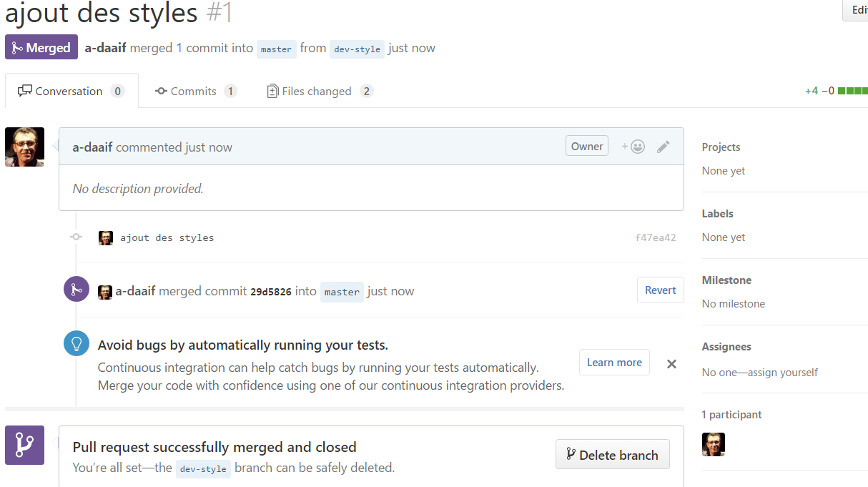Open commit hash f47ea42 link
The width and height of the screenshot is (868, 487).
[655, 237]
